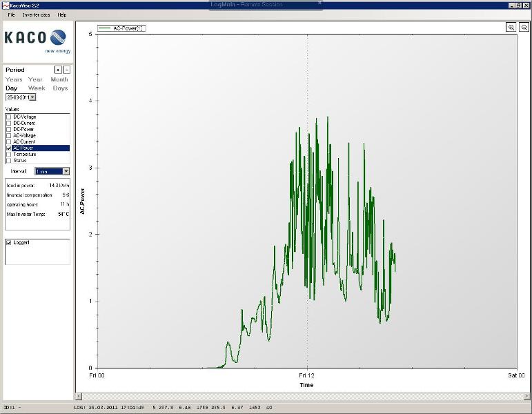This screenshot has width=532, height=414.
Task: Click the right arrow of horizontal scrollbar
Action: 526,396
